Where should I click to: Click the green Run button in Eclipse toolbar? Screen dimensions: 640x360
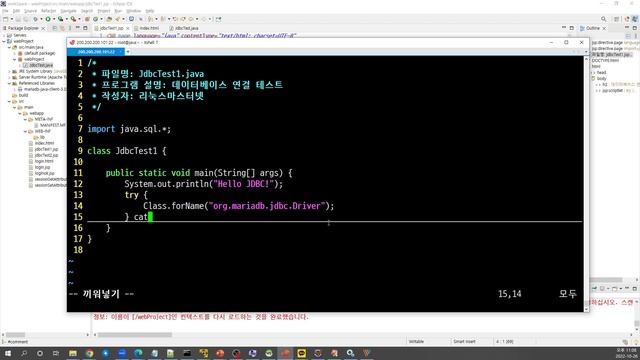click(48, 19)
